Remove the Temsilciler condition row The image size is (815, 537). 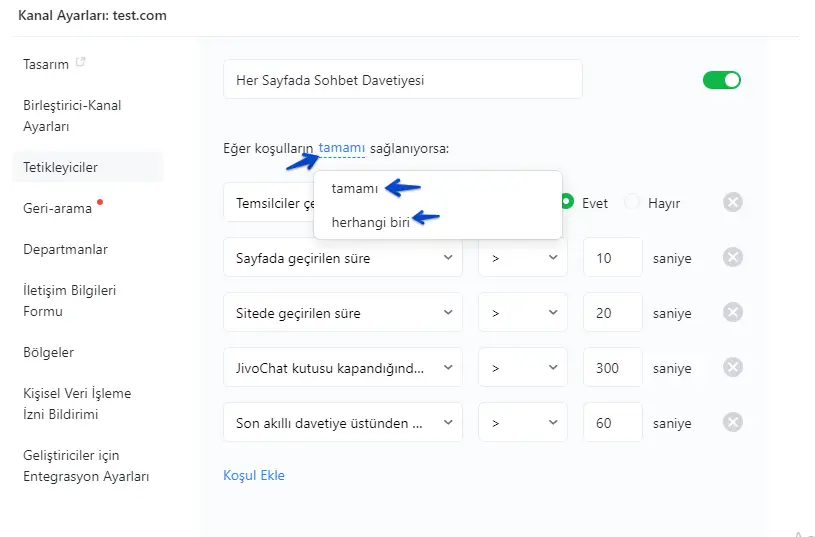[733, 203]
